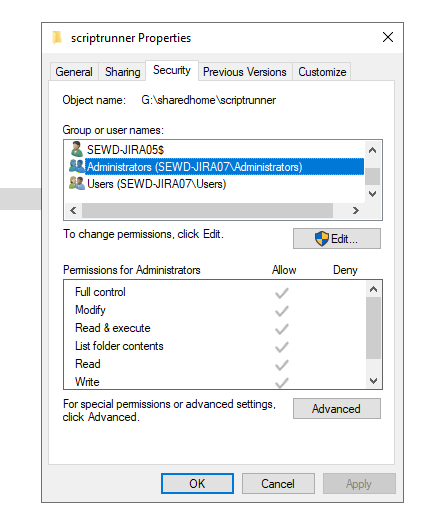Click right arrow of group list horizontal scrollbar
The width and height of the screenshot is (437, 515).
pyautogui.click(x=356, y=211)
